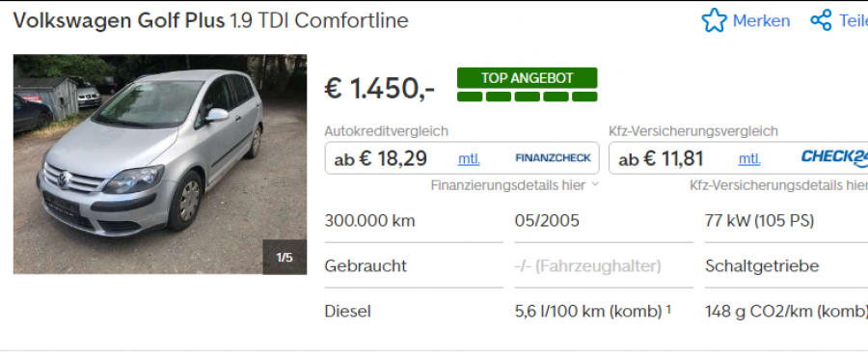868x360 pixels.
Task: Expand Kfz-Versicherungsdetails hier
Action: [x=778, y=185]
